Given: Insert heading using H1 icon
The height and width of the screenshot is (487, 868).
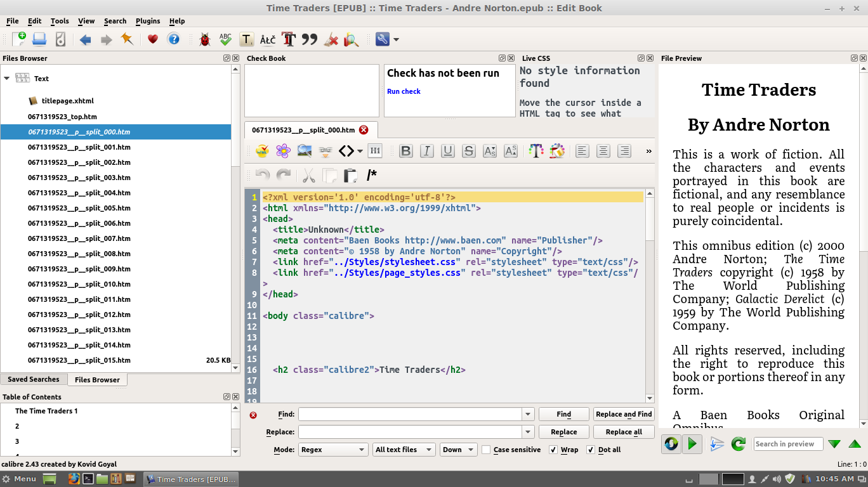Looking at the screenshot, I should [375, 151].
